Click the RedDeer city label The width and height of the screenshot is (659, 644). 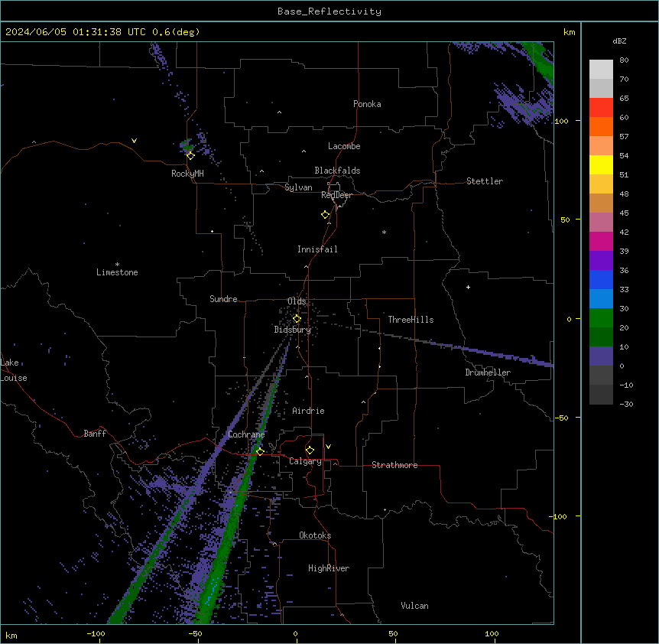coord(336,195)
